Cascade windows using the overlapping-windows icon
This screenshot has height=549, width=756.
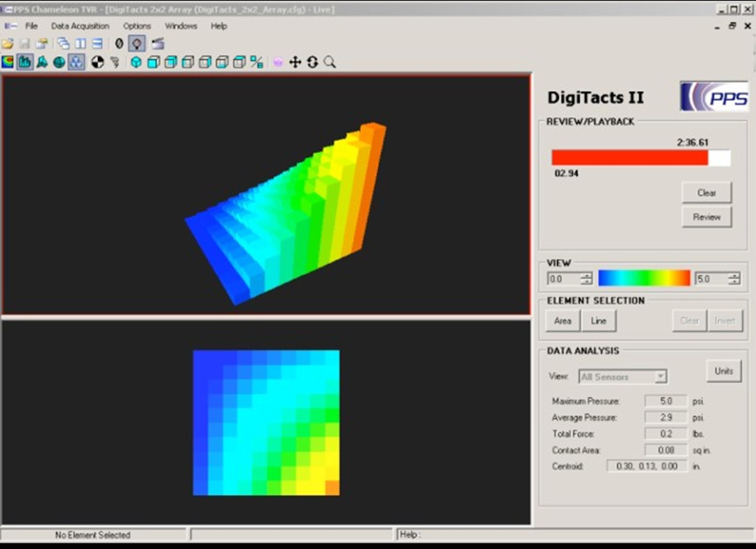(x=64, y=44)
